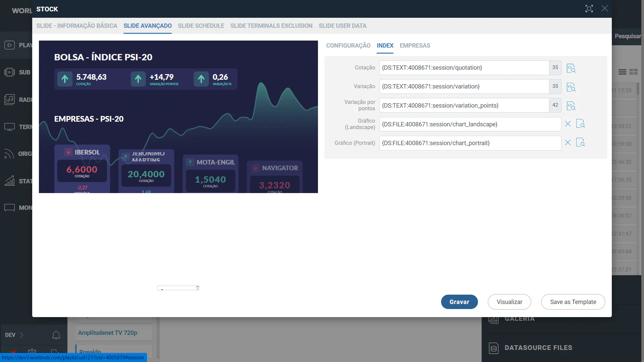Expand the DEV environment chevron
This screenshot has height=362, width=644.
click(x=21, y=335)
